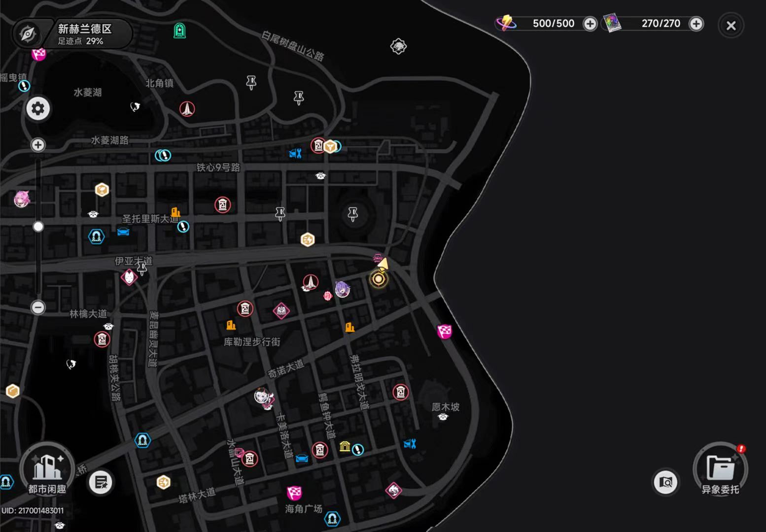Select the pink-haired character avatar on the left edge
The width and height of the screenshot is (766, 532).
click(22, 199)
